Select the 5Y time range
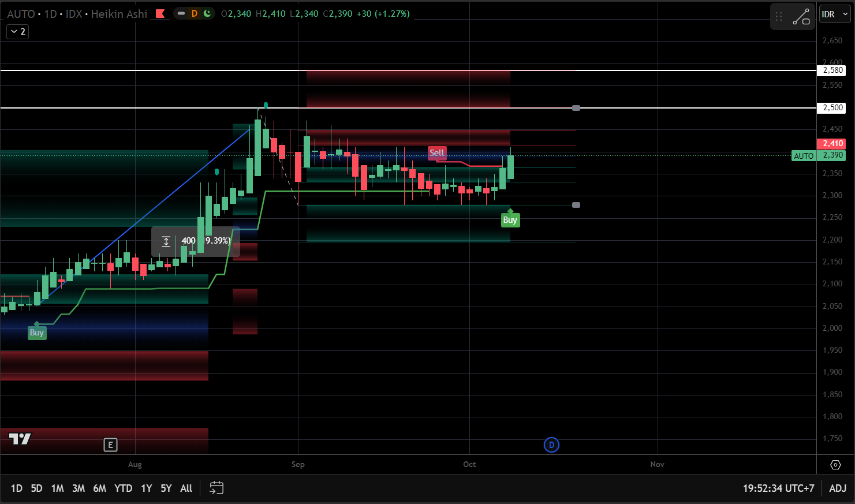Viewport: 855px width, 504px height. (166, 488)
